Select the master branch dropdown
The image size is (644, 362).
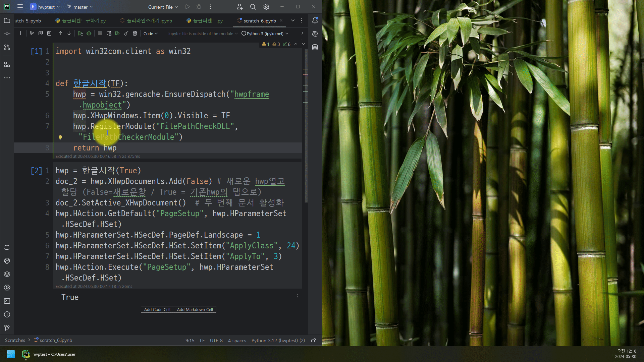coord(79,7)
